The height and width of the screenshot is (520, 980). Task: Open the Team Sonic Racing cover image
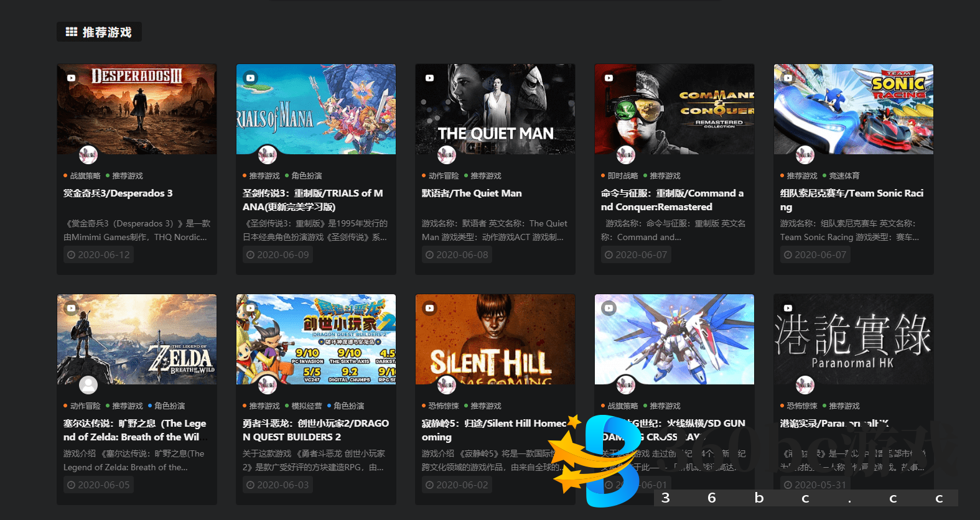click(854, 109)
